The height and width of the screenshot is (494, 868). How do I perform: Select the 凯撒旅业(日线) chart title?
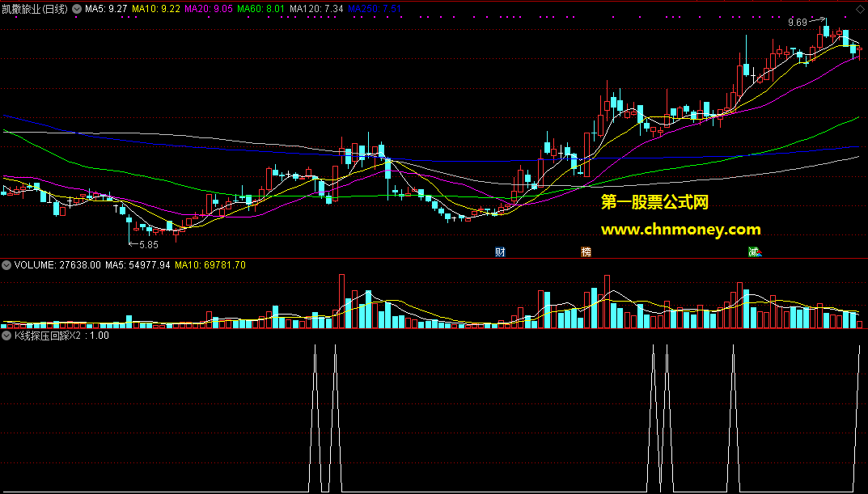point(34,9)
